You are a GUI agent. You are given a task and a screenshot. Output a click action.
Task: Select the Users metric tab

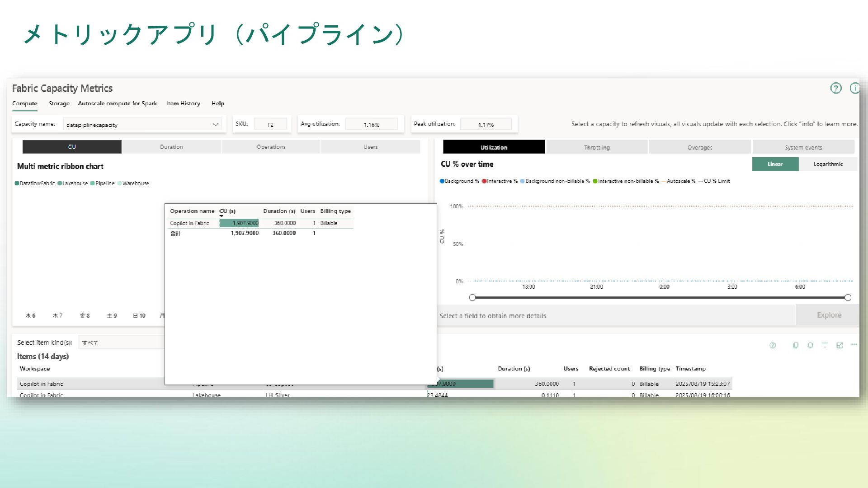(370, 147)
